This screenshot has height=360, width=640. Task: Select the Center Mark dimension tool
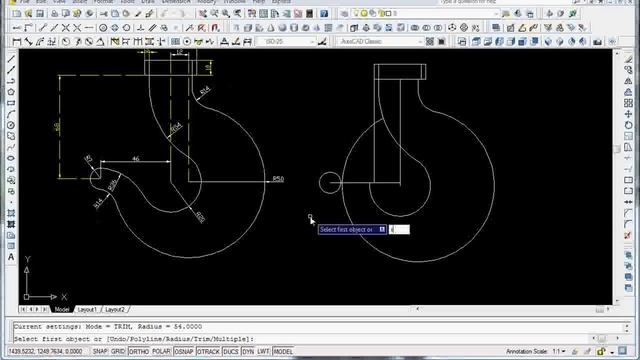[x=187, y=42]
